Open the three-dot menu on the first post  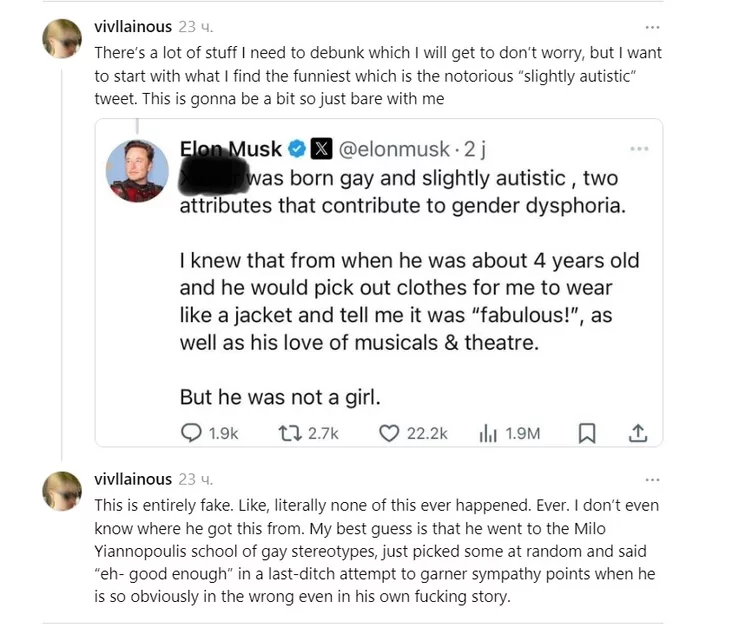[x=653, y=27]
